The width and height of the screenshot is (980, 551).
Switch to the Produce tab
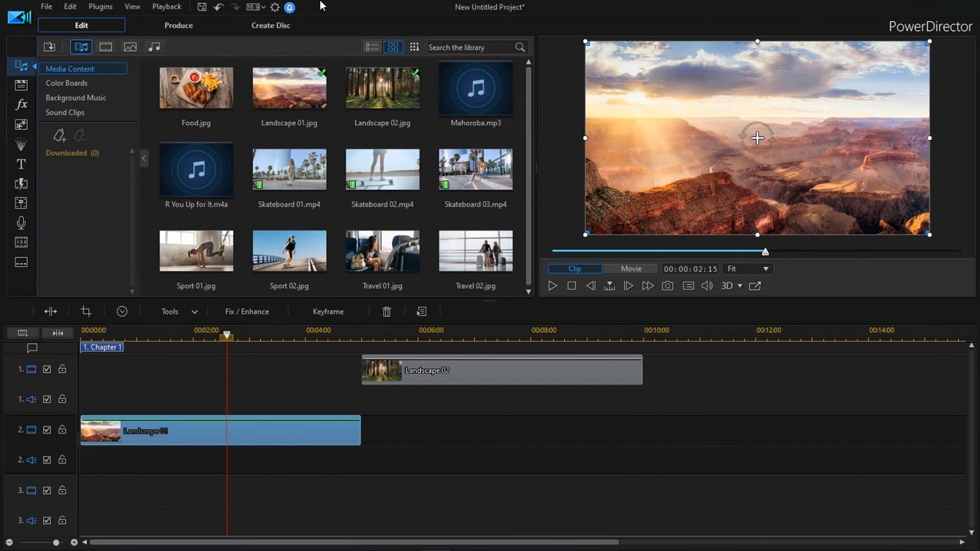click(179, 25)
